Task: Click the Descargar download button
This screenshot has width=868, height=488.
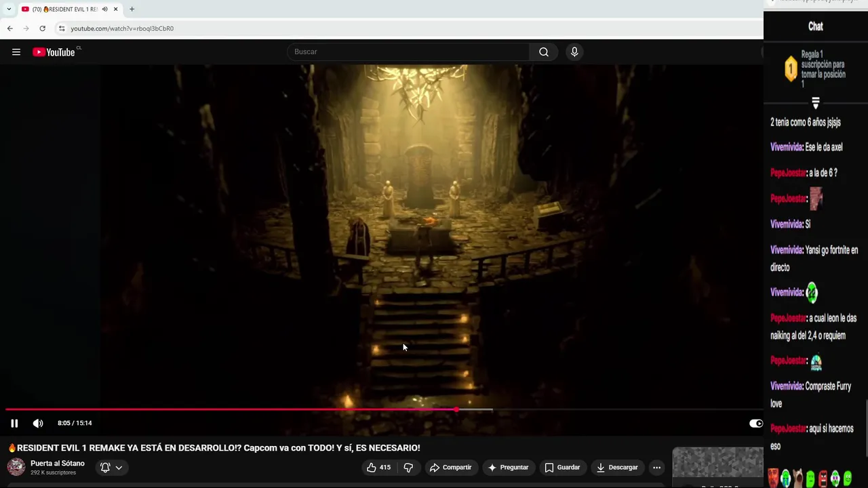Action: (x=617, y=468)
